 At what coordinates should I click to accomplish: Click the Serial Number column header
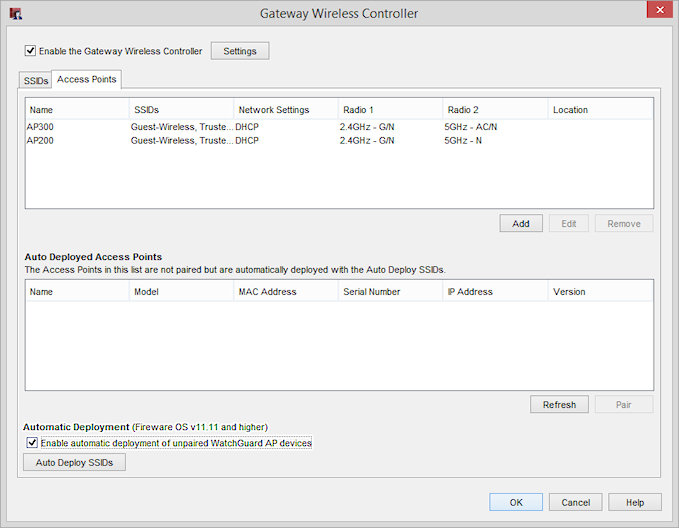point(390,292)
